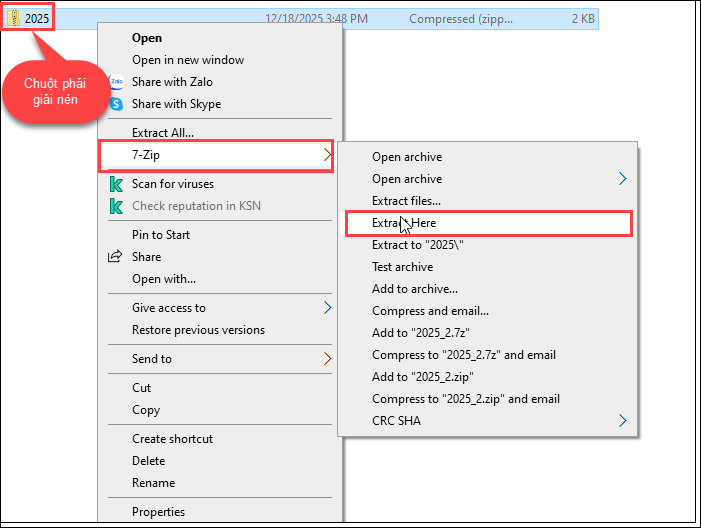Expand second Open archive submenu arrow
This screenshot has height=528, width=701.
(622, 179)
